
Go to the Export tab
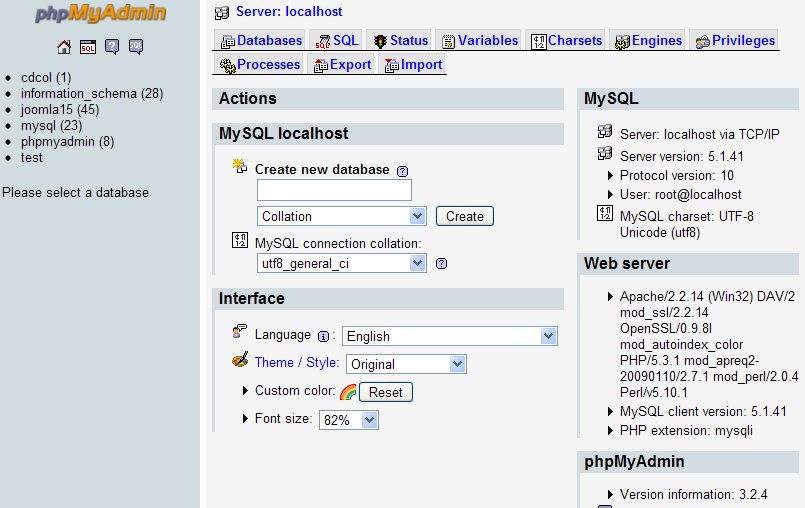pos(342,65)
